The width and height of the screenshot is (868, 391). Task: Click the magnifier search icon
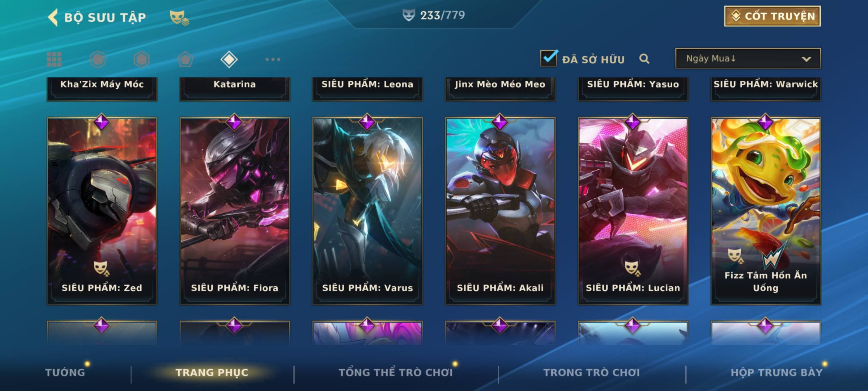[x=644, y=59]
